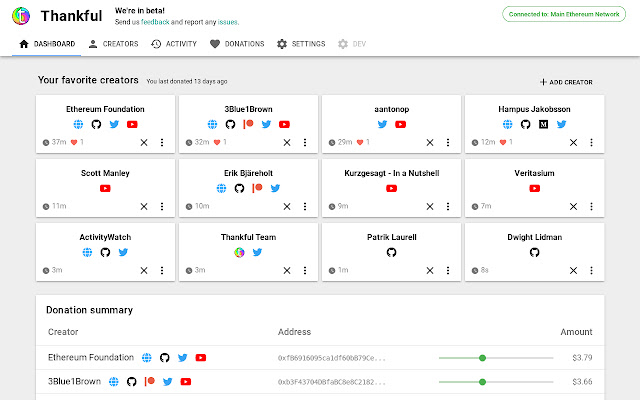
Task: Click 3Blue1Brown address in donation summary
Action: tap(331, 382)
